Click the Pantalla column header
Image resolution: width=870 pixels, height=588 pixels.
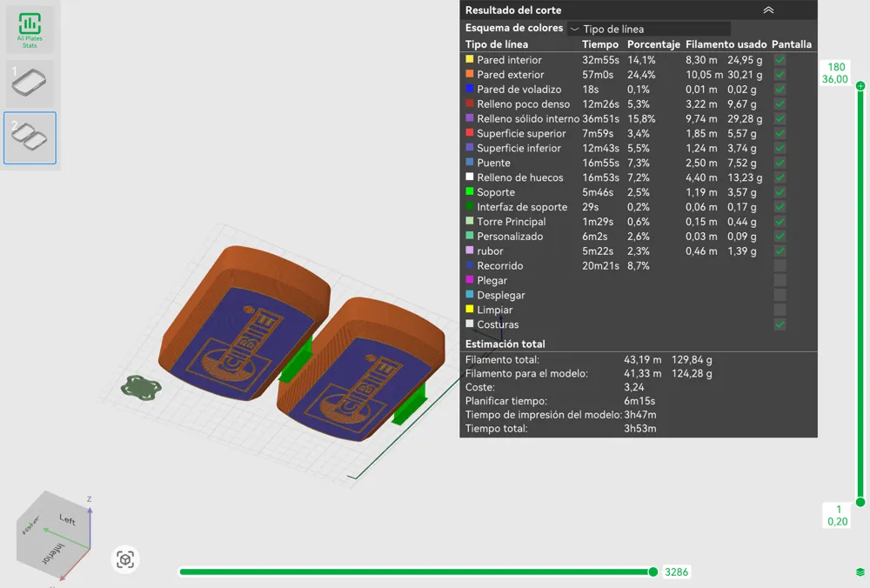point(791,44)
